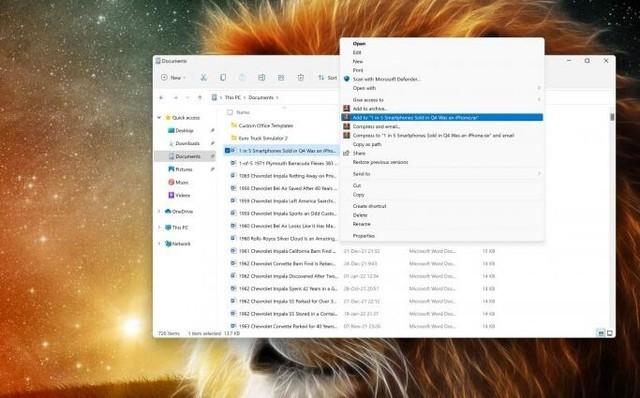
Task: Click the Pictures icon in the sidebar
Action: [171, 169]
